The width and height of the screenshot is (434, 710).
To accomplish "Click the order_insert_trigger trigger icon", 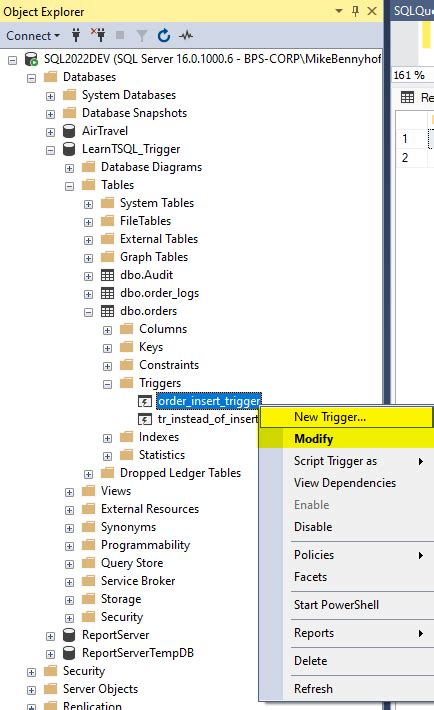I will [x=145, y=401].
